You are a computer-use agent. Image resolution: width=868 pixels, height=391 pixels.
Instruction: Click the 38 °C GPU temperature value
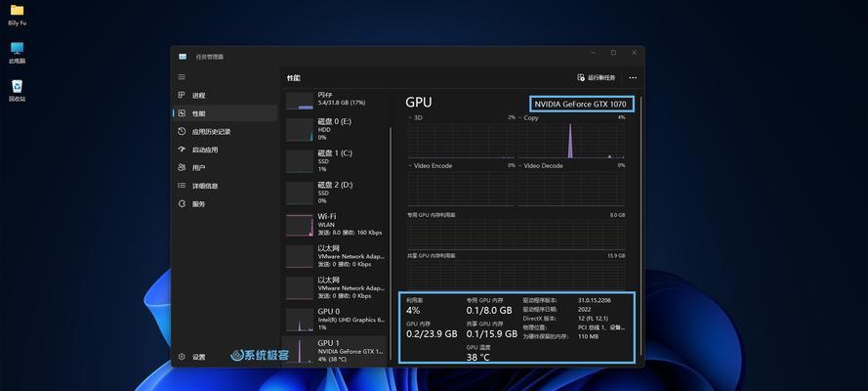point(477,358)
